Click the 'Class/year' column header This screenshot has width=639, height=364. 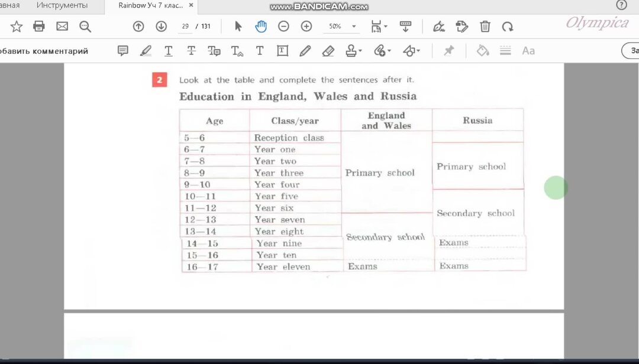pos(295,121)
